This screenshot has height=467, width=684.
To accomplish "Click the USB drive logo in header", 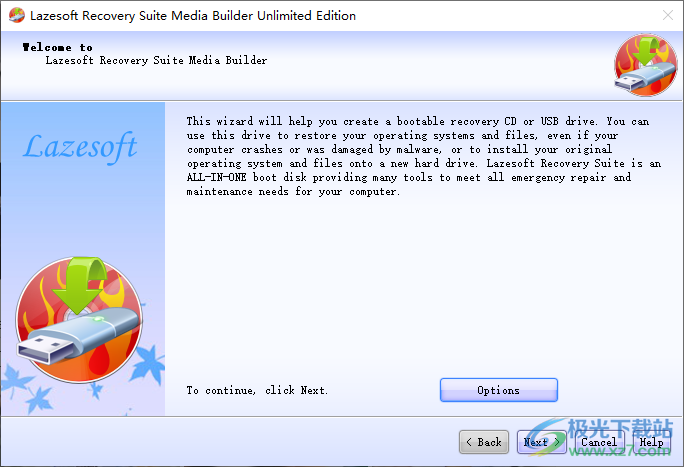I will pyautogui.click(x=646, y=65).
